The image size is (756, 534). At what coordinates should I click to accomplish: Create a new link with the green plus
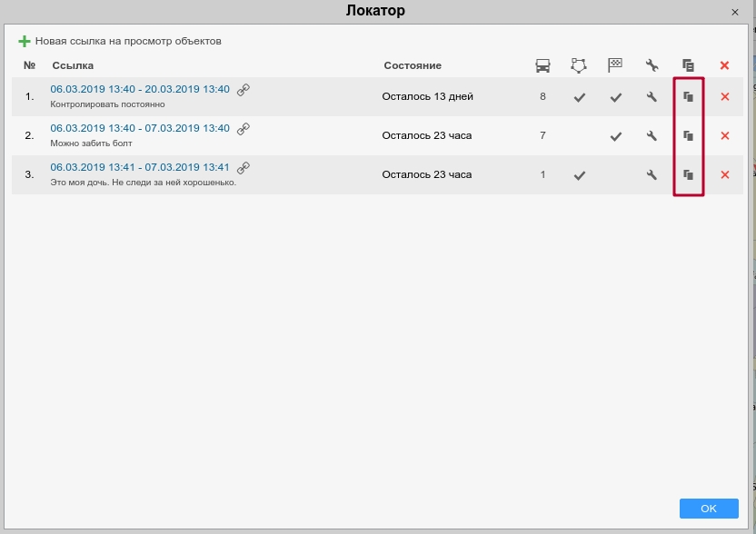[x=25, y=41]
